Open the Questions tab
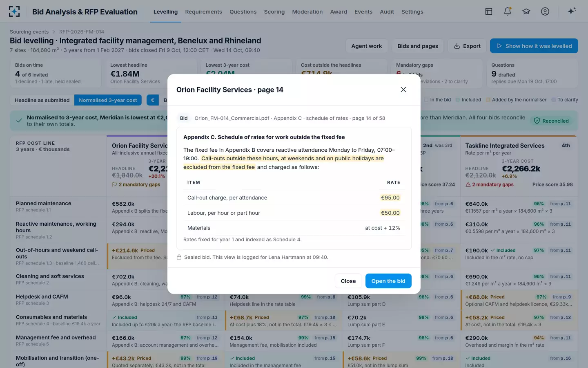The image size is (588, 368). point(243,11)
